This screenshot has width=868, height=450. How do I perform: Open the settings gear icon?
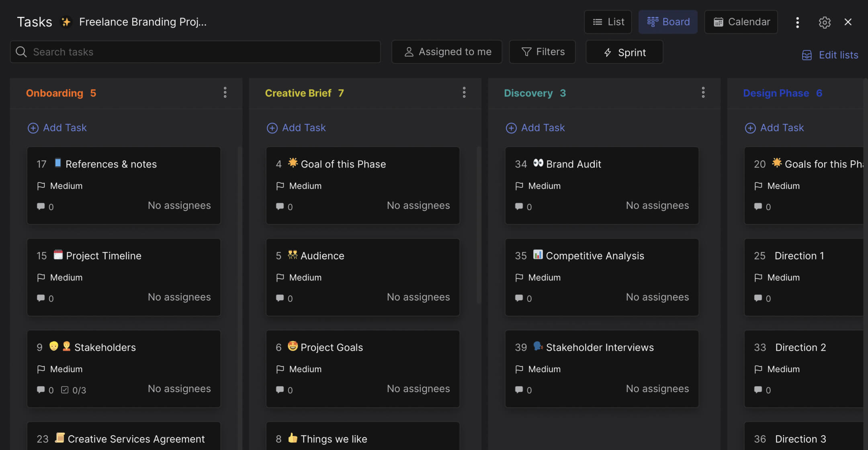click(x=825, y=22)
